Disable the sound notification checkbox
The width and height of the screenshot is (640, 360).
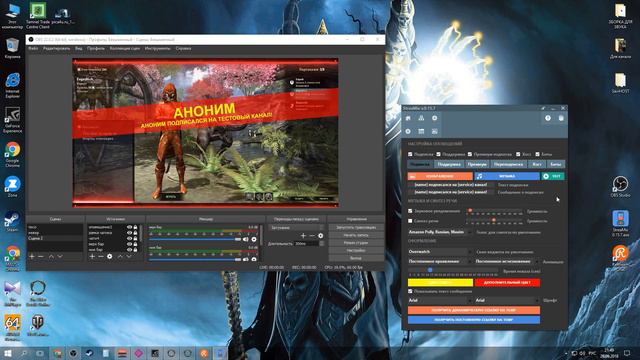click(x=410, y=211)
